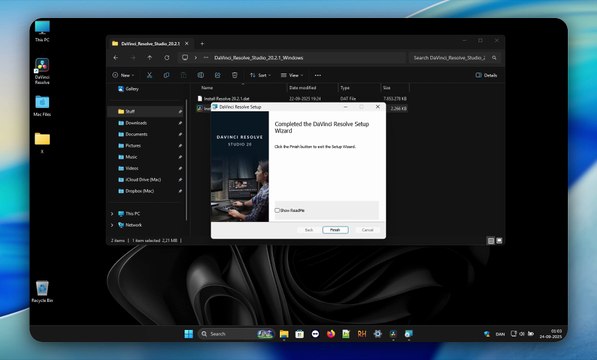Click the Cut scissors icon in toolbar
This screenshot has height=360, width=597.
coord(149,75)
